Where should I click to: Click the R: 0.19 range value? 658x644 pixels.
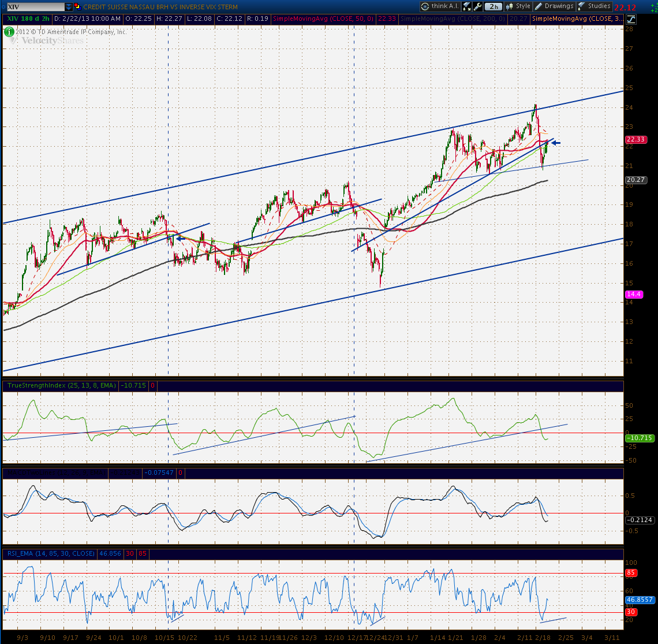(257, 19)
